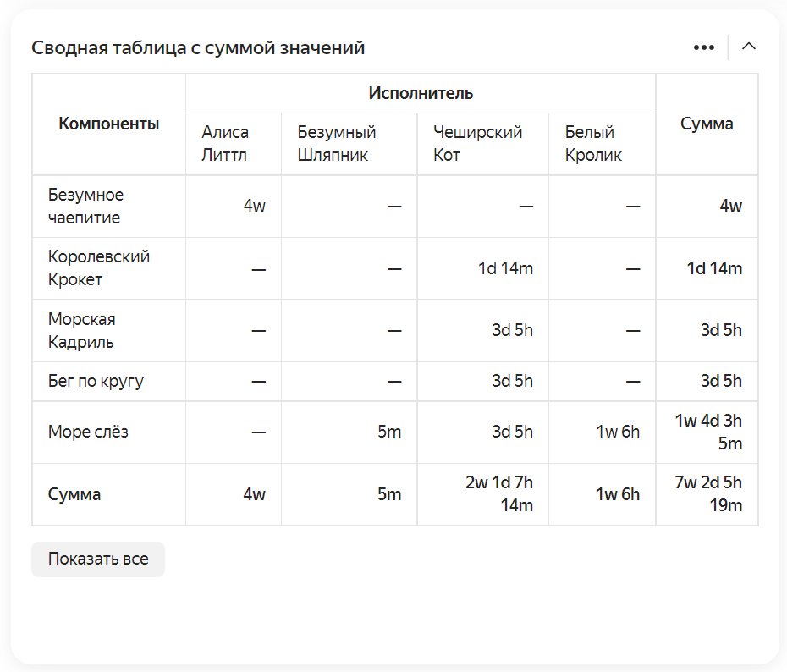This screenshot has height=672, width=787.
Task: Click the Бег по кругу row label
Action: click(96, 382)
